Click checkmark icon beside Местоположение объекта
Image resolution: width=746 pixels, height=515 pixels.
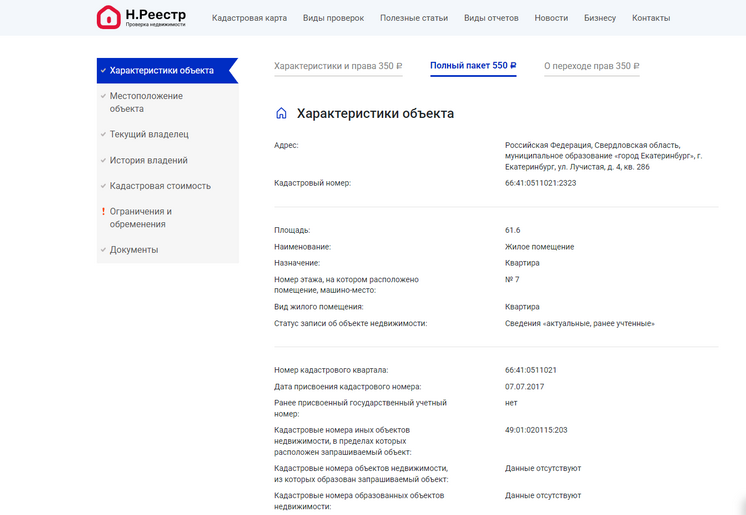(x=103, y=96)
